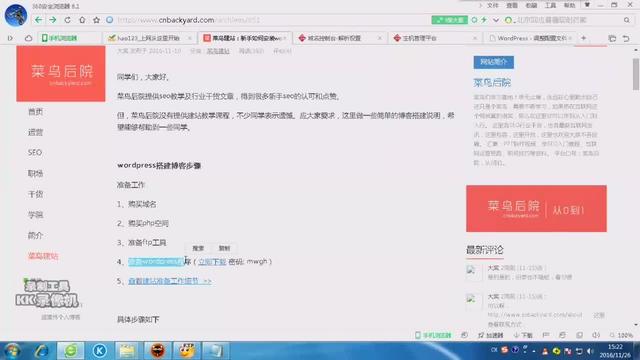Click 手机浏览器 in the status bar
Screen dimensions: 640x360
point(433,335)
